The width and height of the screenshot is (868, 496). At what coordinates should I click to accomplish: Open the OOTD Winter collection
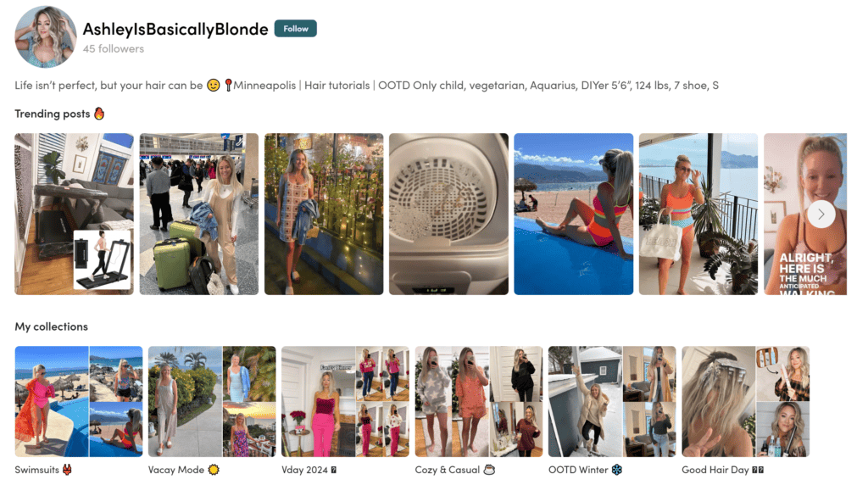pos(612,401)
